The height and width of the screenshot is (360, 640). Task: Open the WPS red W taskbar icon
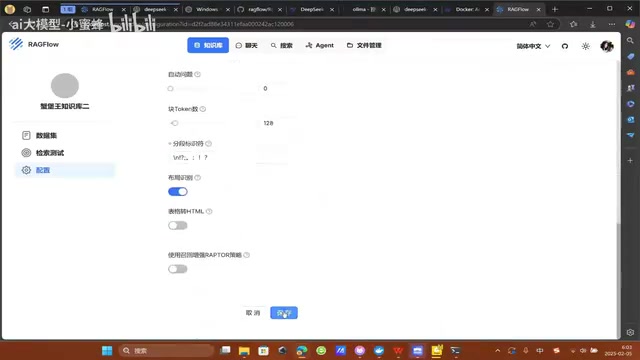[398, 351]
